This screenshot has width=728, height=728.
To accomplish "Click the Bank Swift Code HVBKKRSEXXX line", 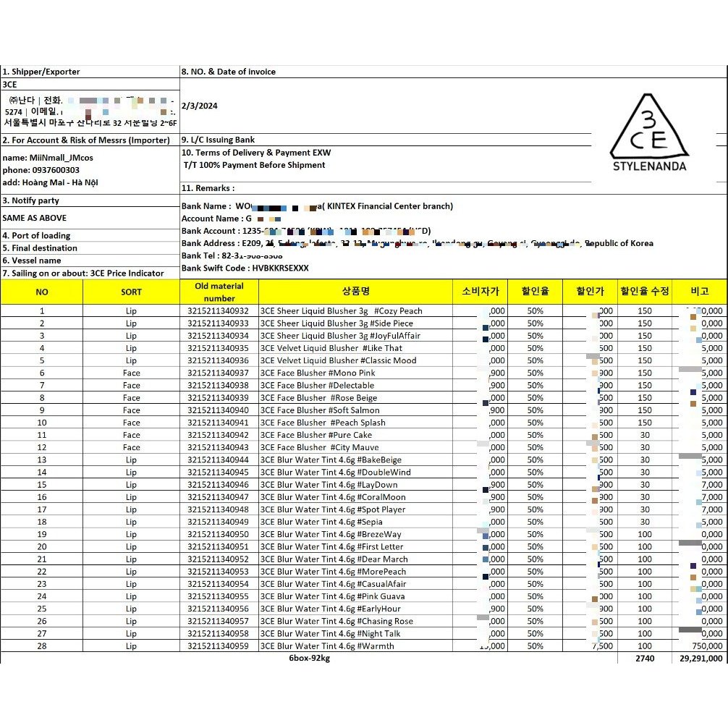I will 245,268.
